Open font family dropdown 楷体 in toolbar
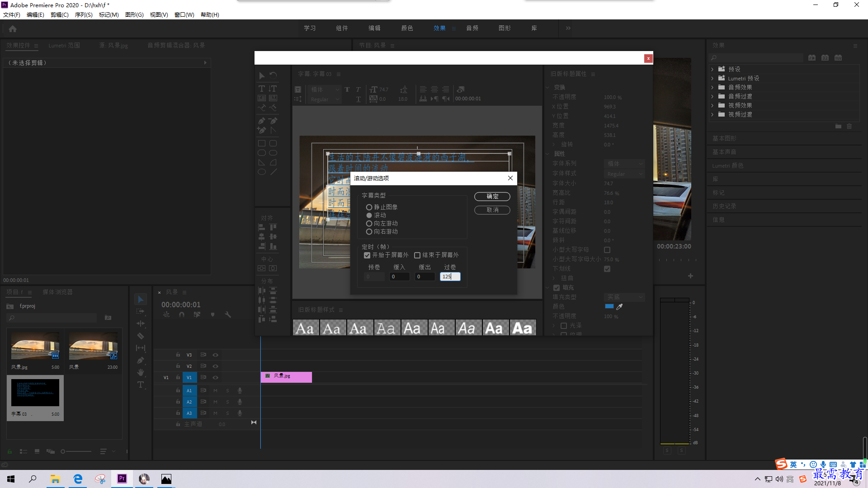The height and width of the screenshot is (488, 868). click(x=325, y=89)
